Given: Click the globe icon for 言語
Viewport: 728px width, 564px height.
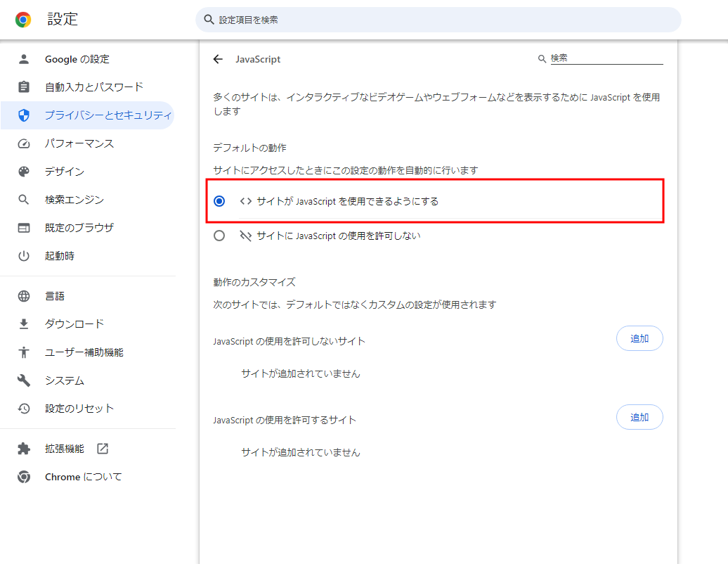Looking at the screenshot, I should [24, 296].
